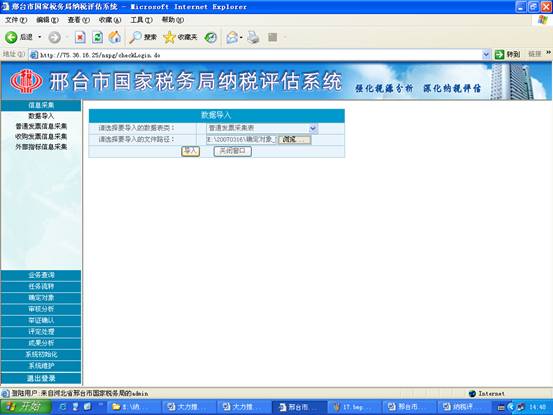Open the 工具 menu
553x415 pixels.
141,20
